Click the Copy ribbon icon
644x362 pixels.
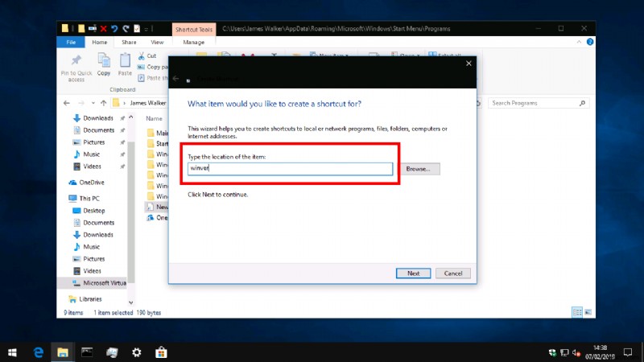point(104,60)
